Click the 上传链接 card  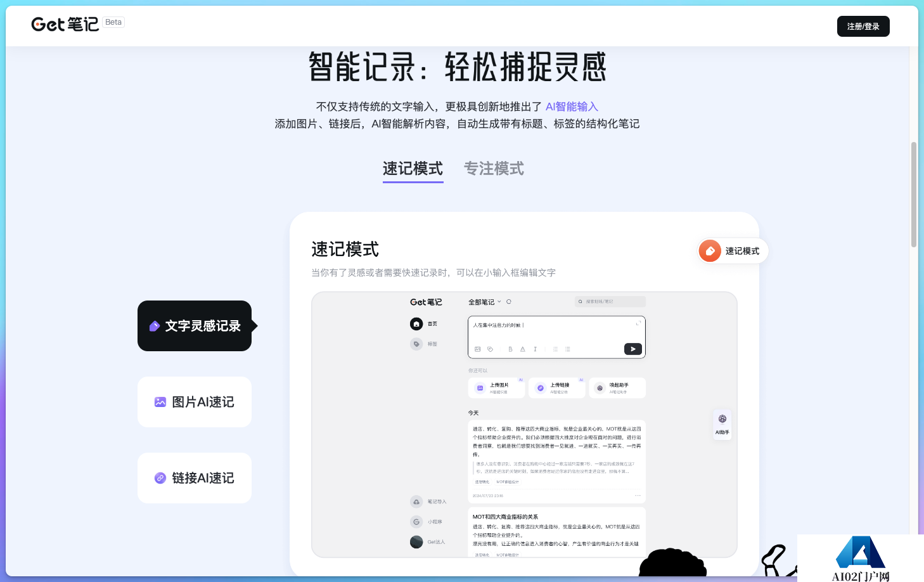(557, 388)
